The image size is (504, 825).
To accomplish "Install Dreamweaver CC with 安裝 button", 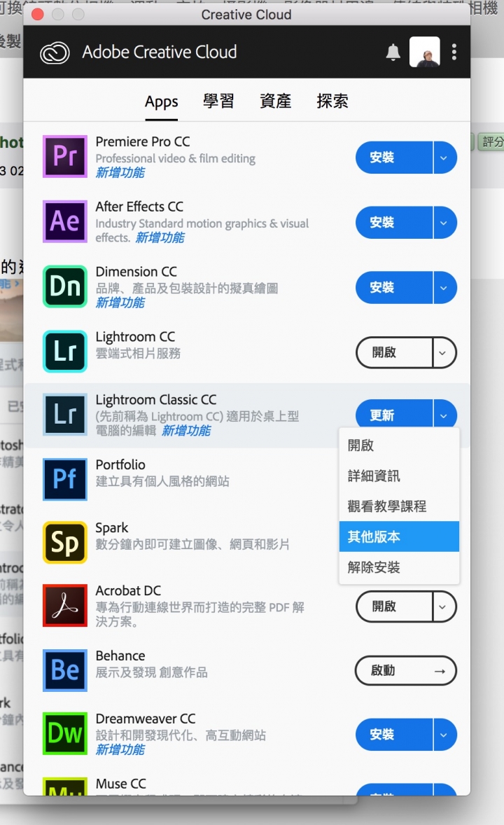I will (x=394, y=735).
